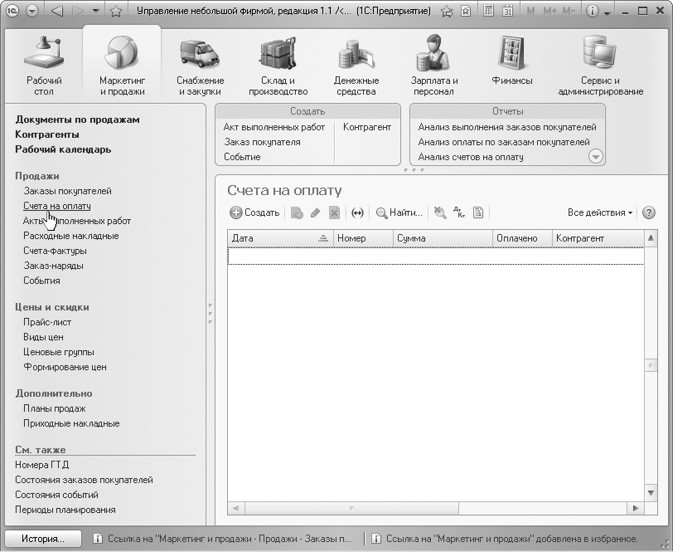
Task: Open the Рабочий стол section
Action: click(41, 63)
